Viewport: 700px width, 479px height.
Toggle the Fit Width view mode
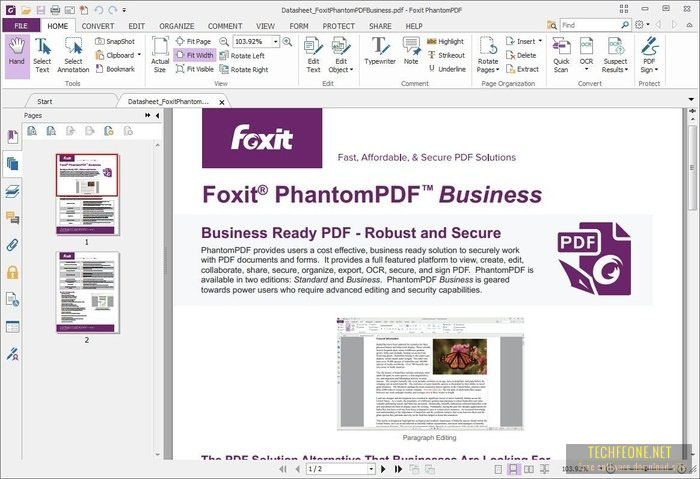(195, 55)
